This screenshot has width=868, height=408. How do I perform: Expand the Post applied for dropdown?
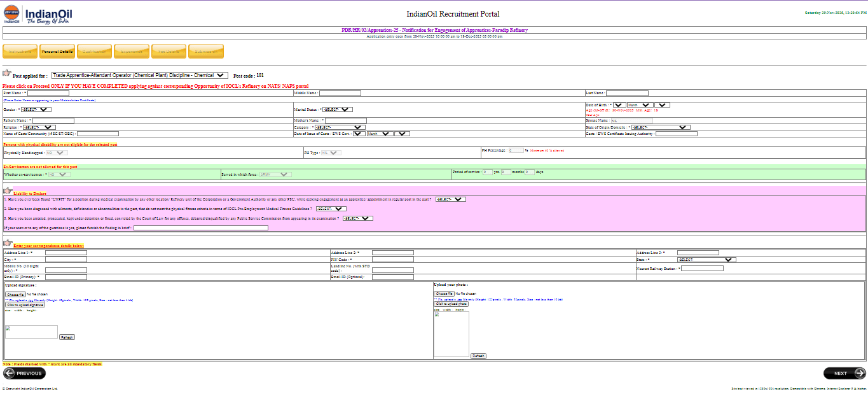pos(139,75)
